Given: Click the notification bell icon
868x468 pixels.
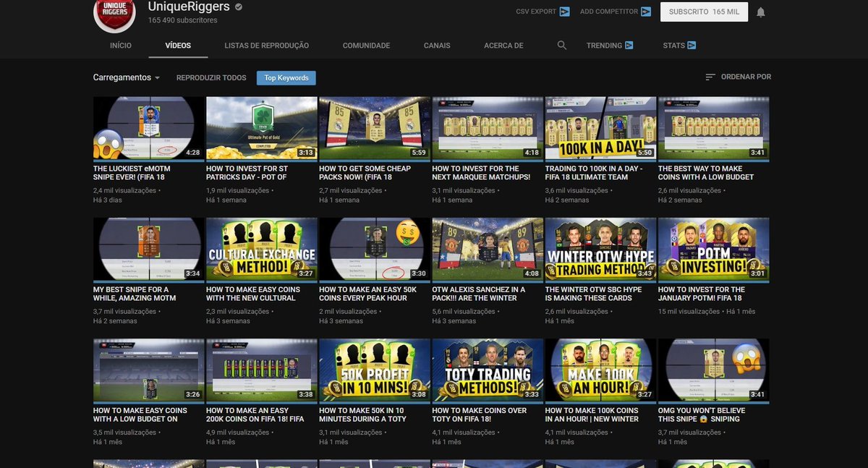Looking at the screenshot, I should 760,12.
